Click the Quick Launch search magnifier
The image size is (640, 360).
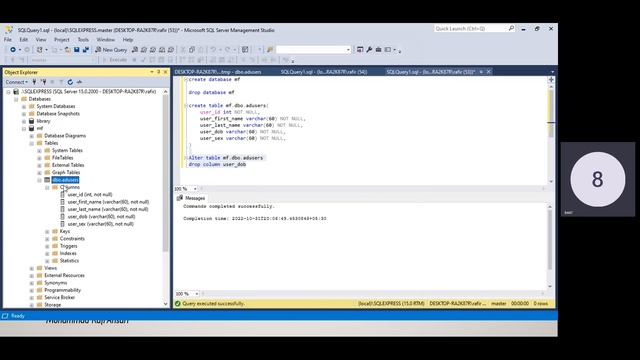(x=511, y=28)
